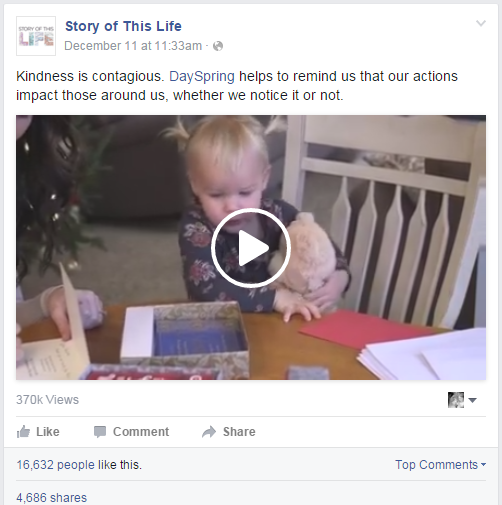
Task: Select the Share text button
Action: [x=239, y=432]
